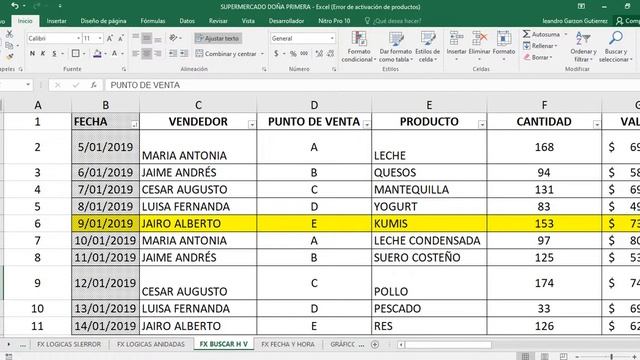The image size is (640, 360).
Task: Click the insert function fx icon
Action: [x=93, y=85]
